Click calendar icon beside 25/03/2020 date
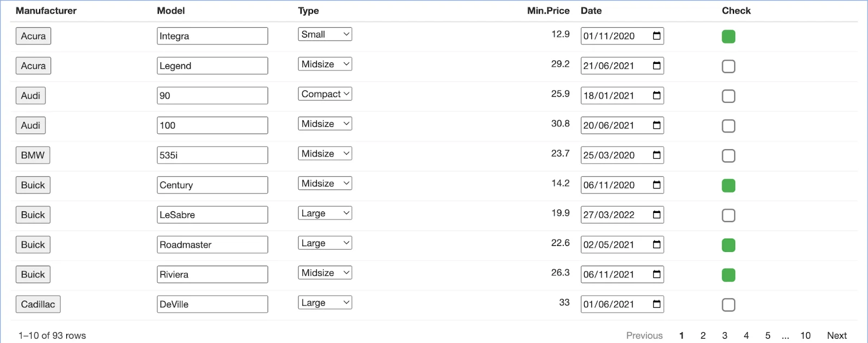The height and width of the screenshot is (343, 868). (656, 156)
